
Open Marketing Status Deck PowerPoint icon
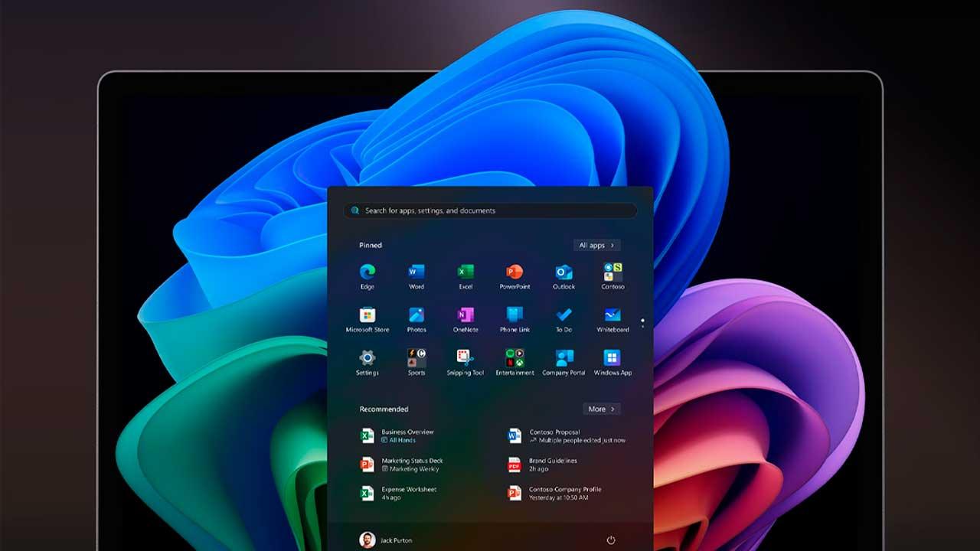click(367, 465)
